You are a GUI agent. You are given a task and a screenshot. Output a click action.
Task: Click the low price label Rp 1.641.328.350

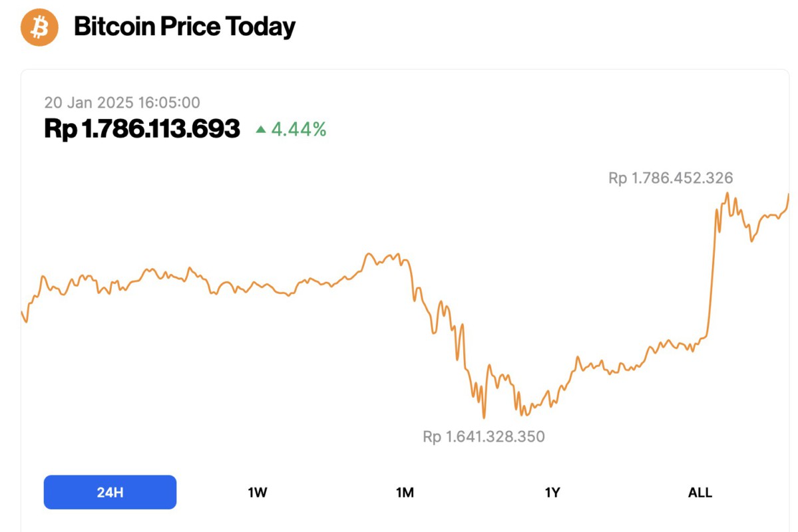click(484, 437)
